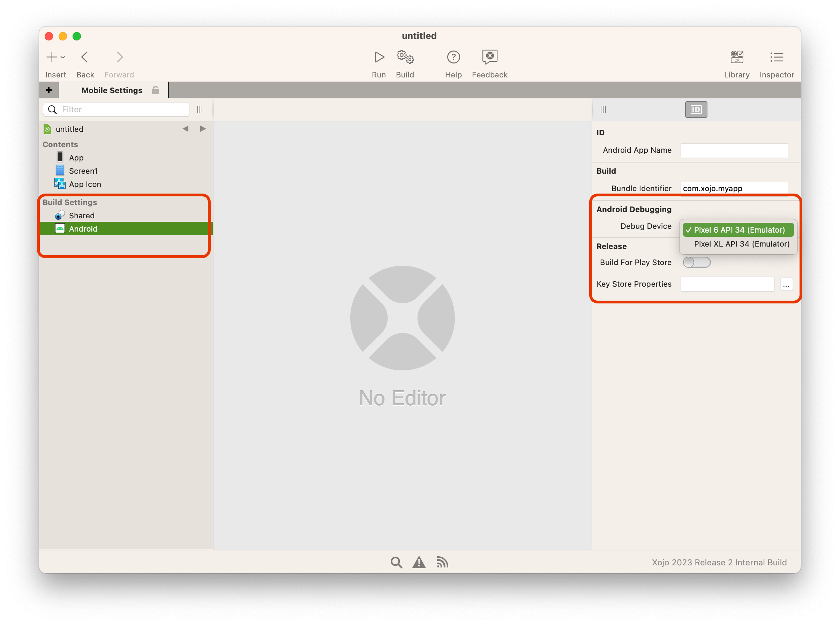The width and height of the screenshot is (840, 625).
Task: Click the untitled project file icon
Action: click(x=47, y=129)
